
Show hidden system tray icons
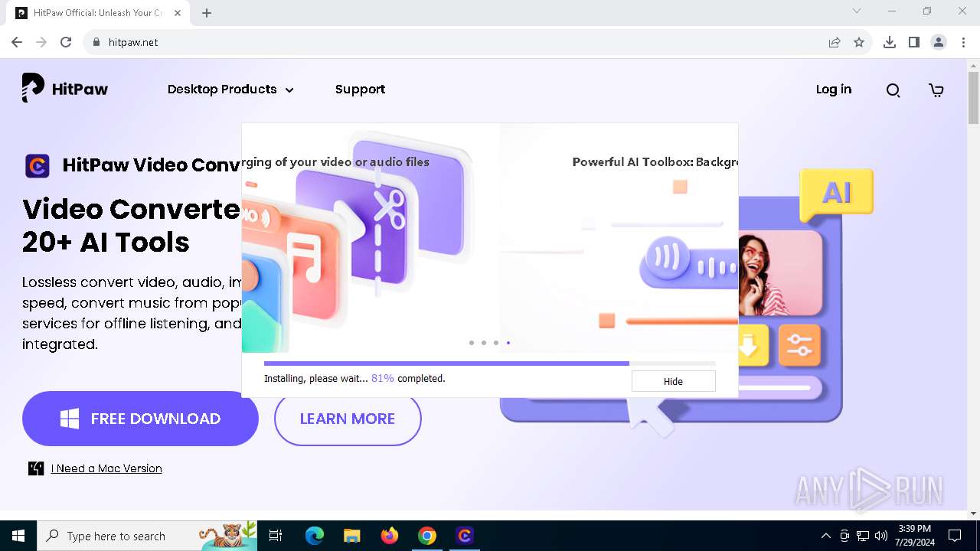pyautogui.click(x=825, y=536)
